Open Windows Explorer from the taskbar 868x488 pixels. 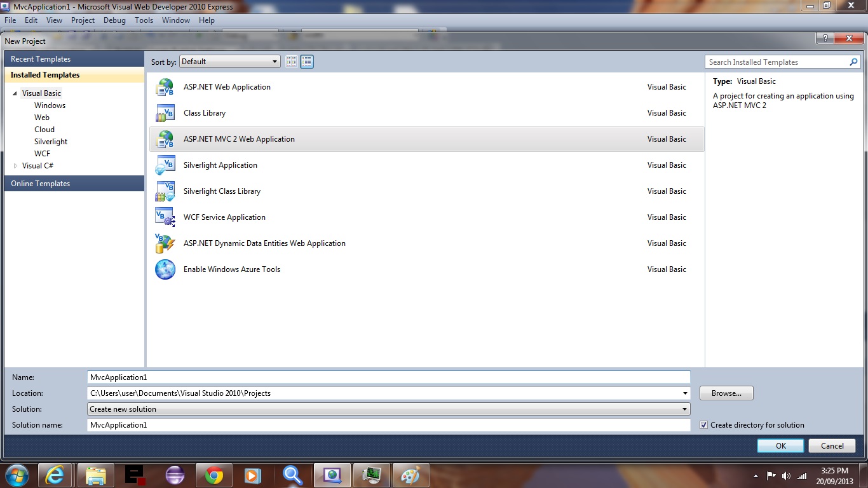96,475
